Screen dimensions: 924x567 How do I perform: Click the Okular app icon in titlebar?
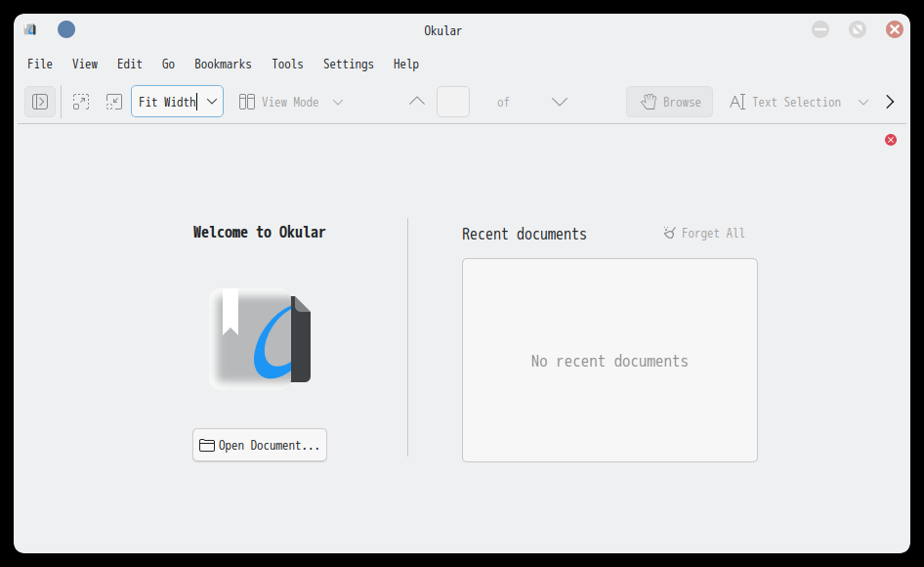(30, 29)
